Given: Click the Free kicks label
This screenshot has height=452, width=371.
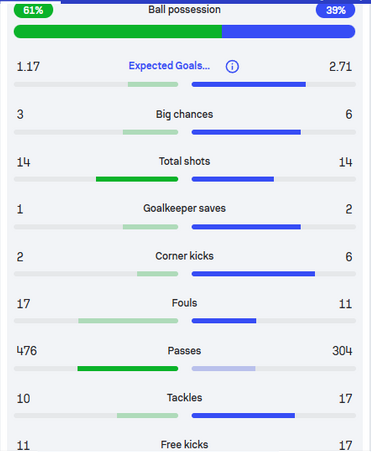Looking at the screenshot, I should (184, 445).
